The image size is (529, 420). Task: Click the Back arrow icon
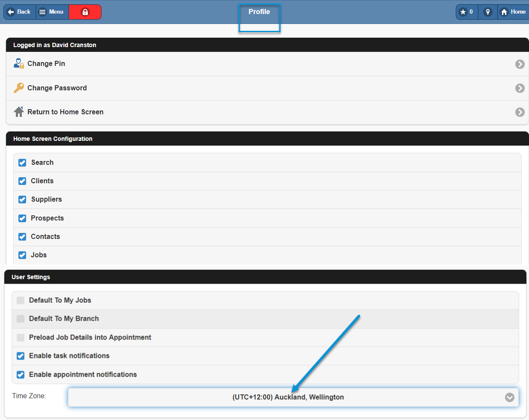(11, 12)
